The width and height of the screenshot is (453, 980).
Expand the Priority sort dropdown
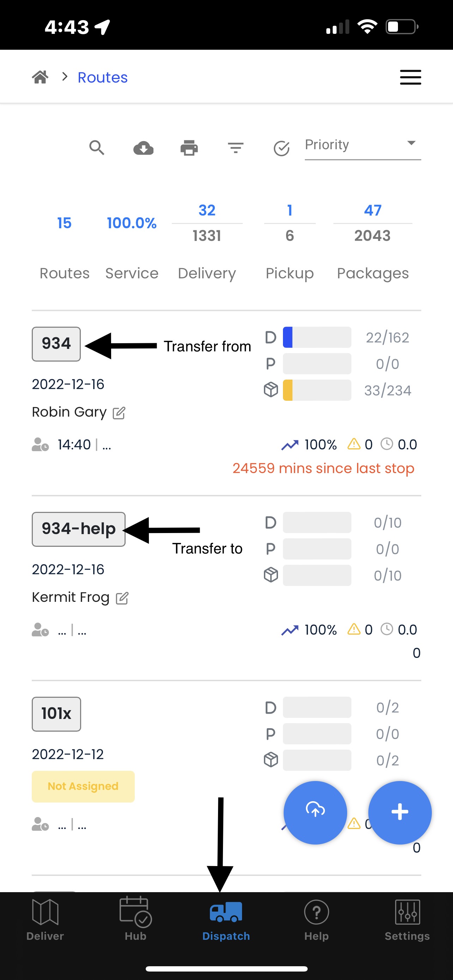363,145
